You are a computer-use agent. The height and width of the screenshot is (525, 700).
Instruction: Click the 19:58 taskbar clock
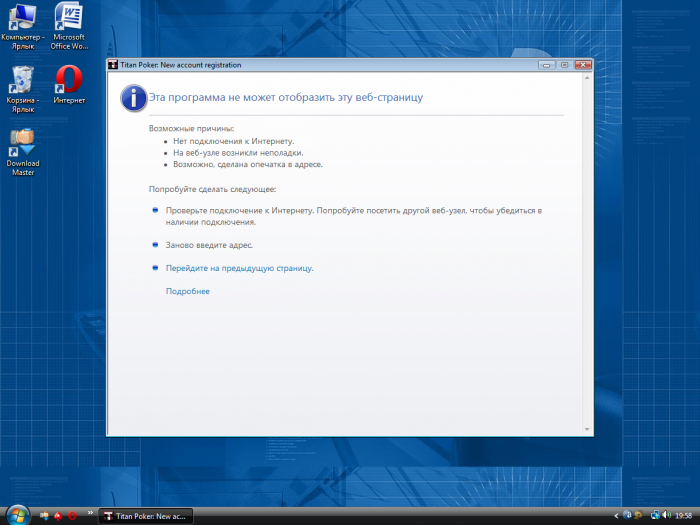coord(683,516)
